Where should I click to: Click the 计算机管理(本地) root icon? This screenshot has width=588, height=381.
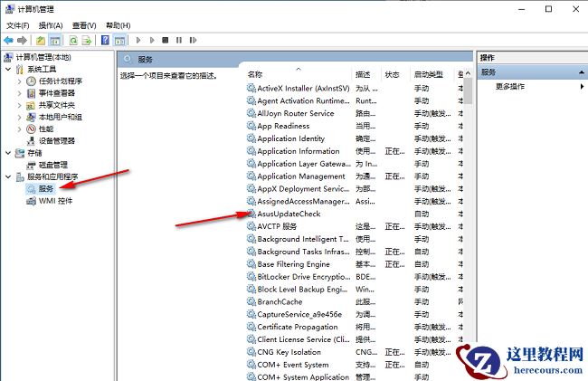click(x=8, y=57)
